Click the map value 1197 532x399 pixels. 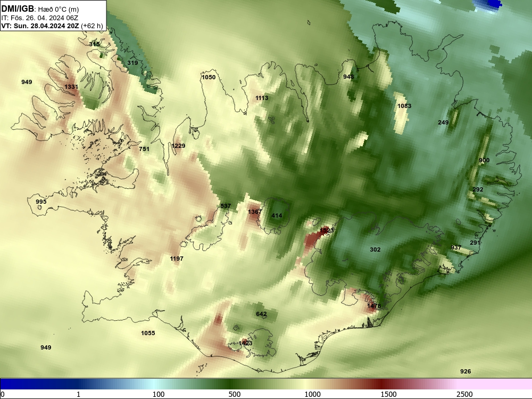[177, 259]
